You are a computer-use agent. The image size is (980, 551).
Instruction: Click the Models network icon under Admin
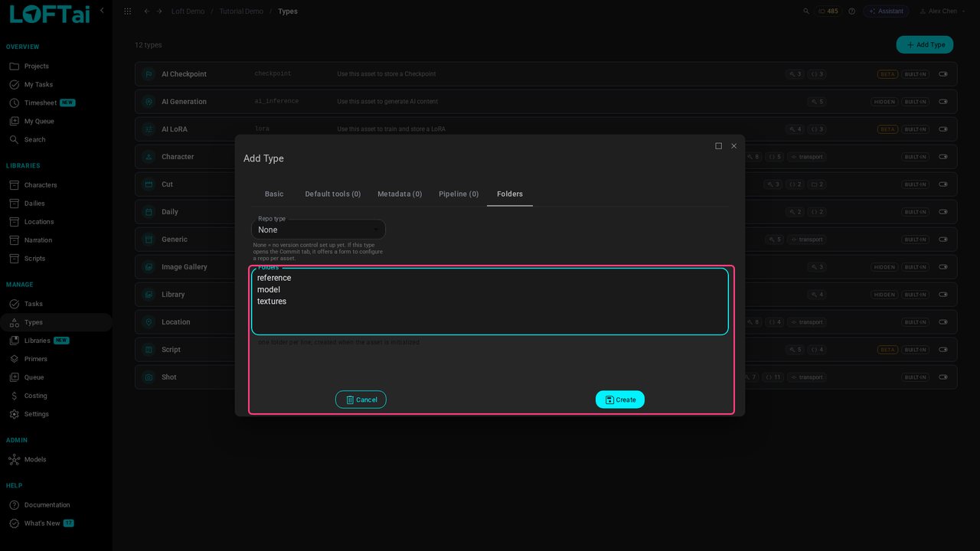click(14, 460)
